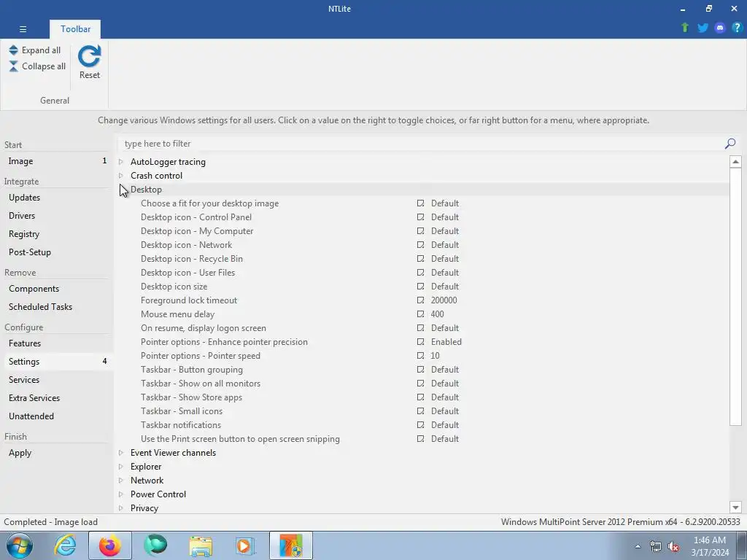The image size is (747, 560).
Task: Toggle the Taskbar notifications checkbox
Action: tap(420, 425)
